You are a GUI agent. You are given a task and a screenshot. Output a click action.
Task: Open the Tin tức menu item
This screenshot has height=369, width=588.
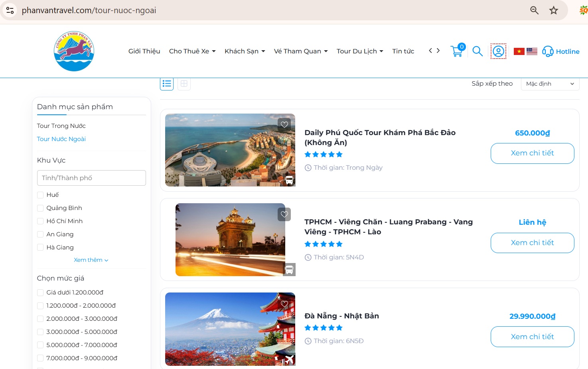pyautogui.click(x=403, y=51)
